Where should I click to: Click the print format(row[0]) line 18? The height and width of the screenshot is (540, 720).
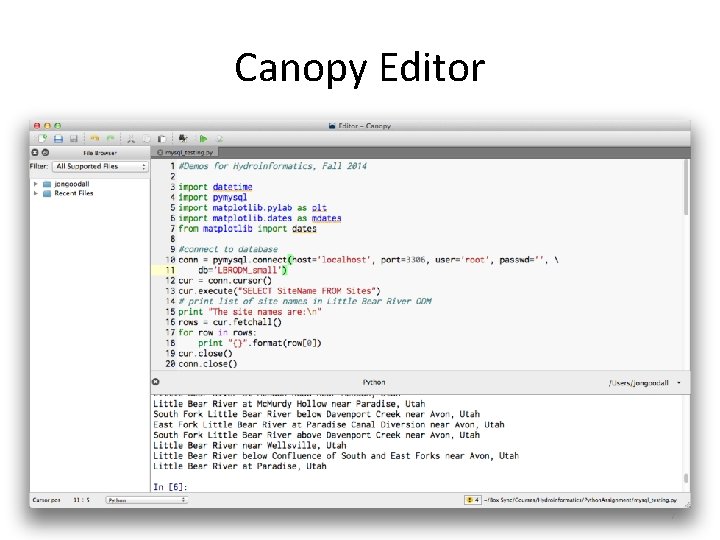click(260, 343)
